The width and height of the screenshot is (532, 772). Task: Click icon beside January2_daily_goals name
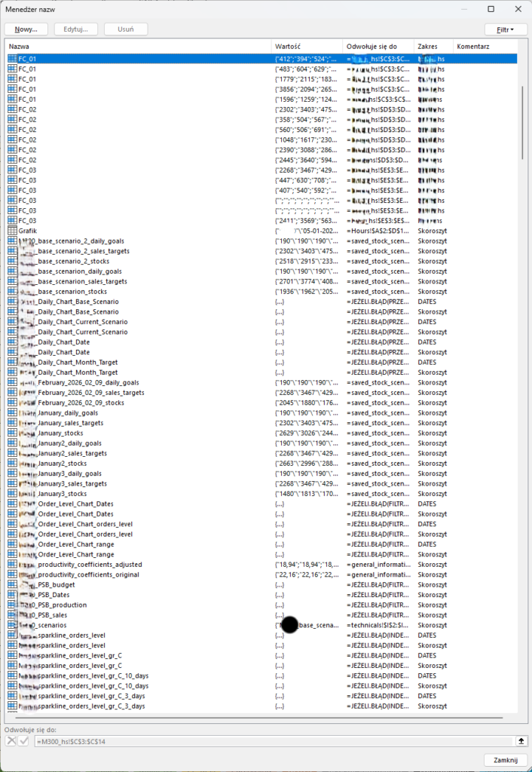point(12,443)
